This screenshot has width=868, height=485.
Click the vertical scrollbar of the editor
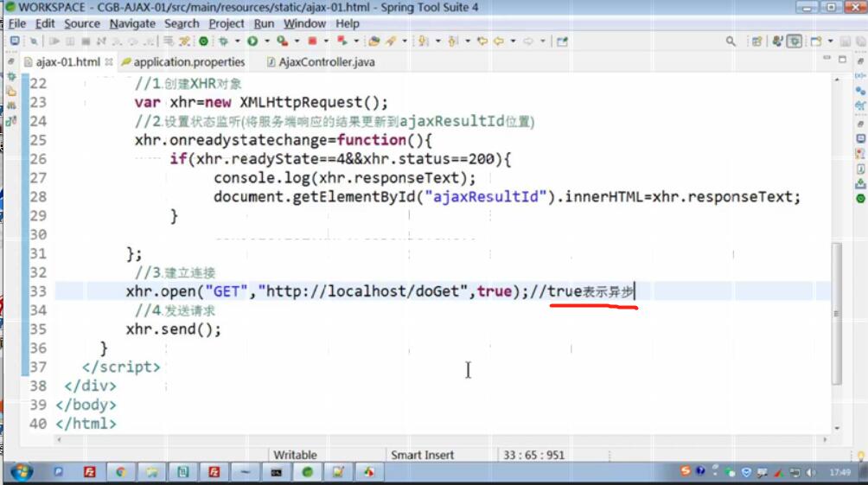[x=837, y=313]
